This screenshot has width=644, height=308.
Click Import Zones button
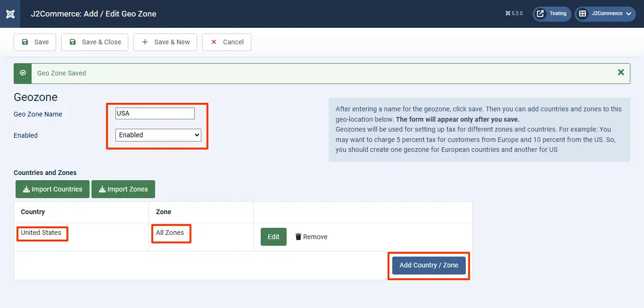coord(123,189)
